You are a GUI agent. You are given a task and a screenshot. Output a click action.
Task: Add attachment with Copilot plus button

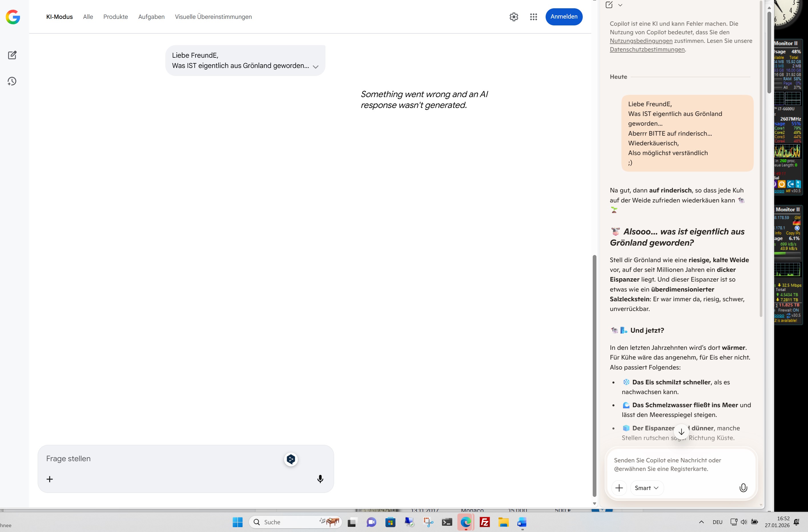[619, 488]
